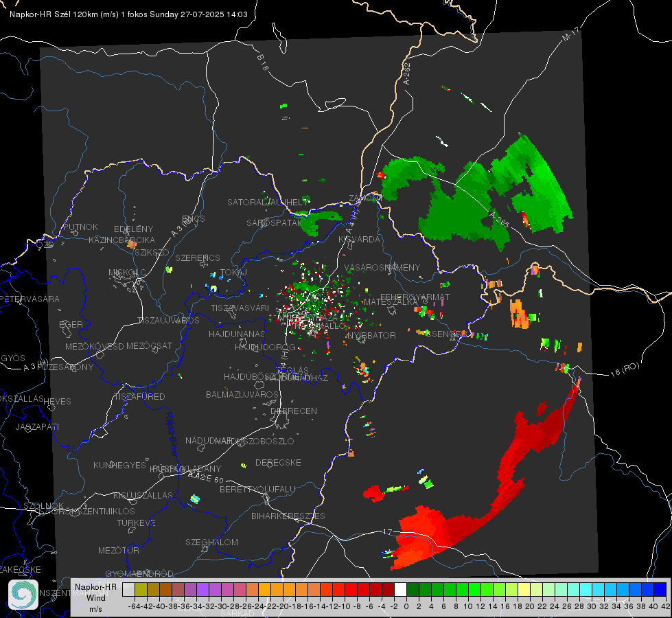Click the radar title text with date 27-07-2025
The image size is (672, 618).
pyautogui.click(x=128, y=14)
